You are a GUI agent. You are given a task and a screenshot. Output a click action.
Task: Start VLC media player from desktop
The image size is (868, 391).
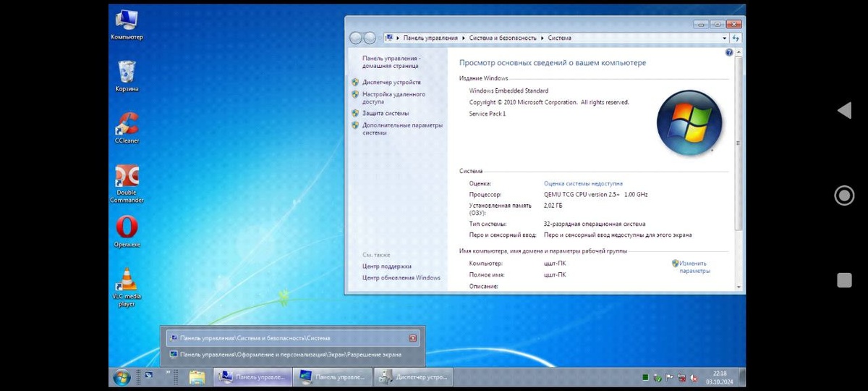(x=127, y=287)
